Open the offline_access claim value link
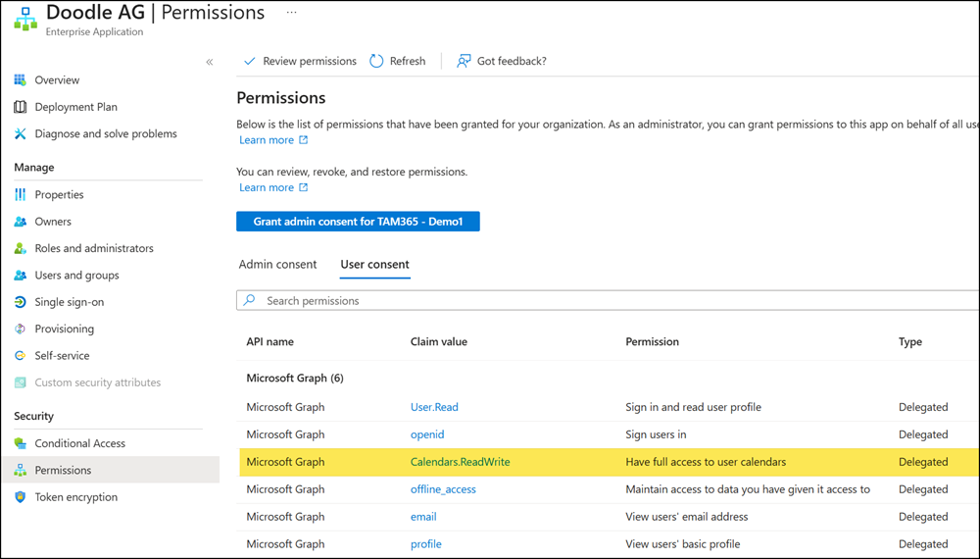Viewport: 980px width, 559px height. [x=443, y=489]
